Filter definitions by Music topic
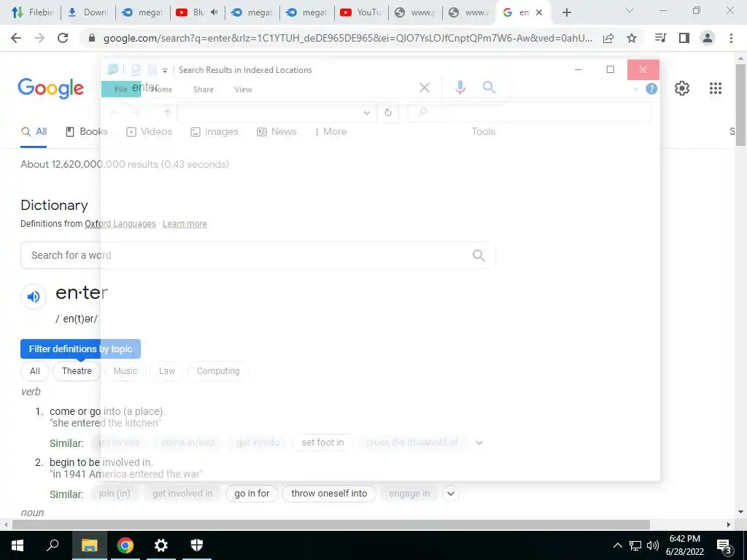Viewport: 747px width, 560px height. [x=125, y=371]
